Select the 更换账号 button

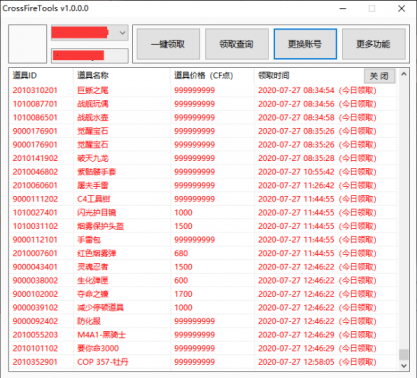point(305,44)
